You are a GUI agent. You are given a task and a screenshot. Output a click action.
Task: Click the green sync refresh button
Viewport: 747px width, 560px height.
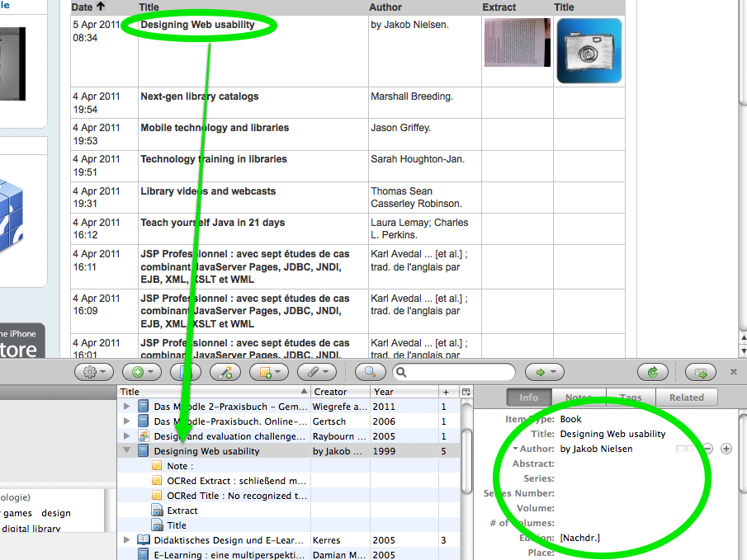(x=653, y=372)
